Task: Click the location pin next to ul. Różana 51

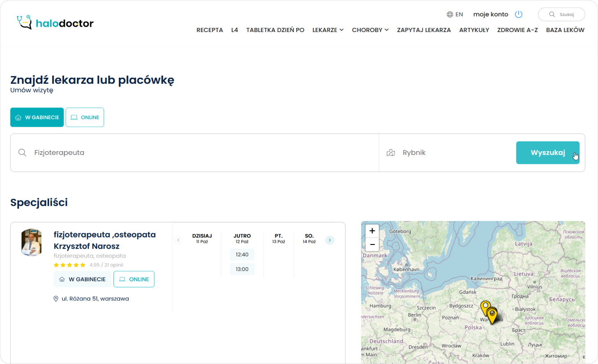Action: [56, 299]
